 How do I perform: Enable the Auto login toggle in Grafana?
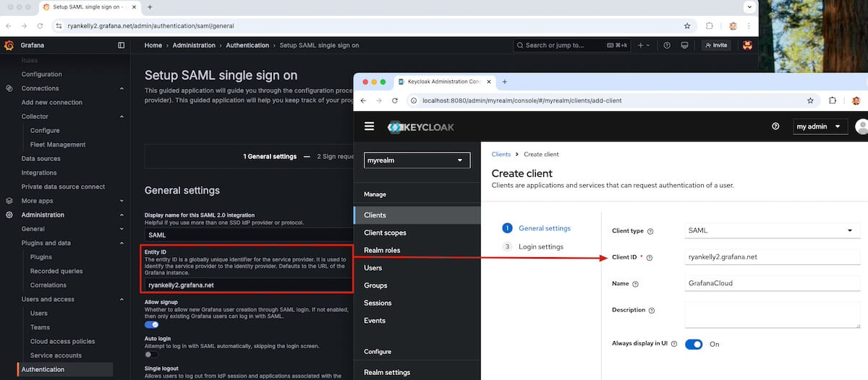(152, 355)
